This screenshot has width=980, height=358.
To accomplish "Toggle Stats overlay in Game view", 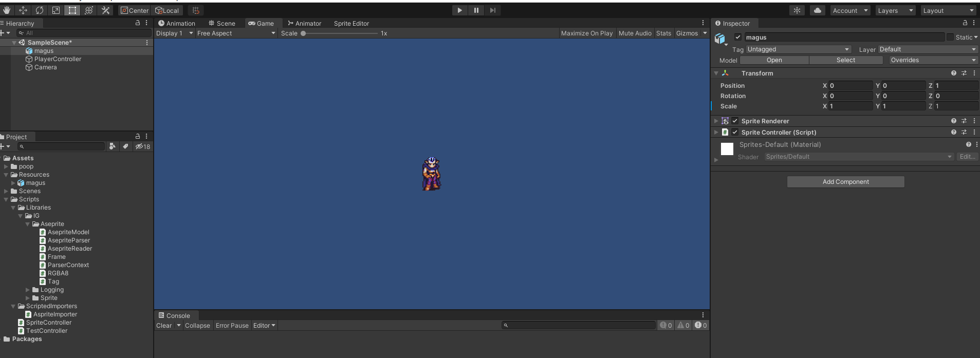I will point(663,33).
